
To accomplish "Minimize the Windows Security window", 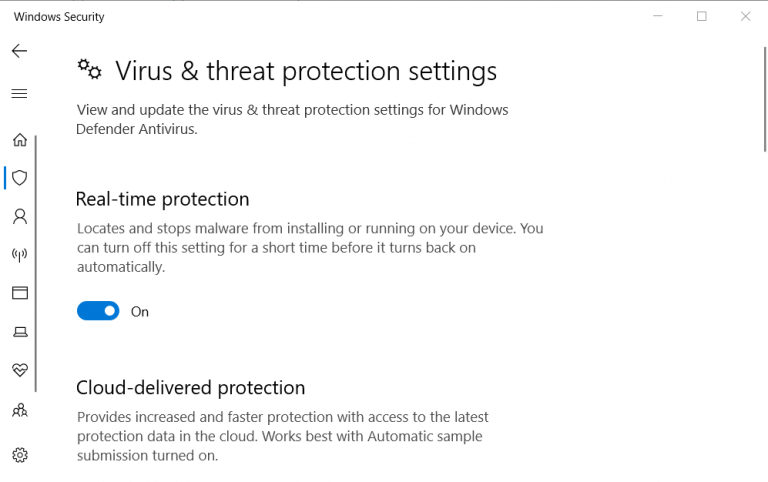I will 658,16.
